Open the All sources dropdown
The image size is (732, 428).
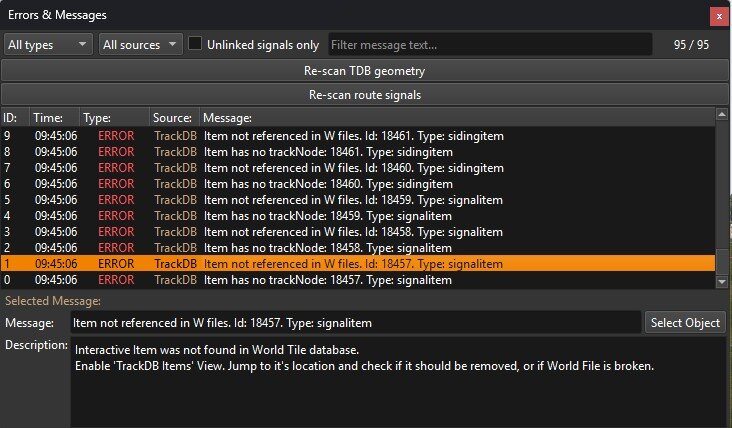pos(141,44)
